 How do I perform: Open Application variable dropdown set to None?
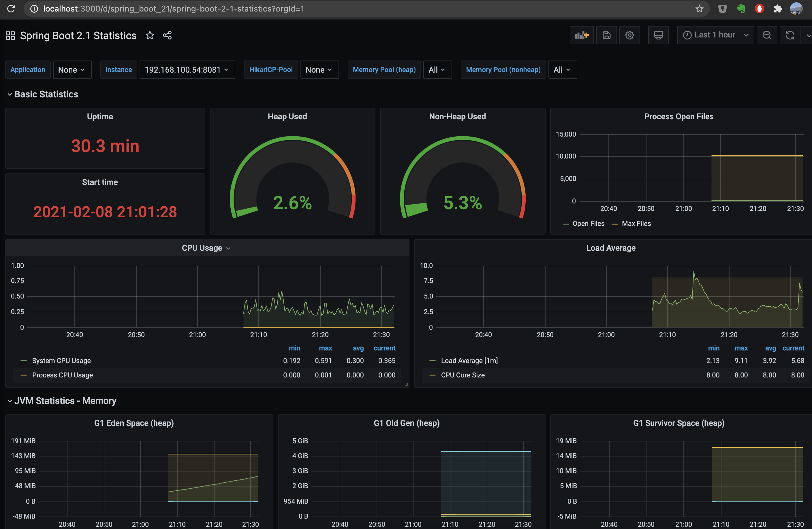[x=72, y=69]
